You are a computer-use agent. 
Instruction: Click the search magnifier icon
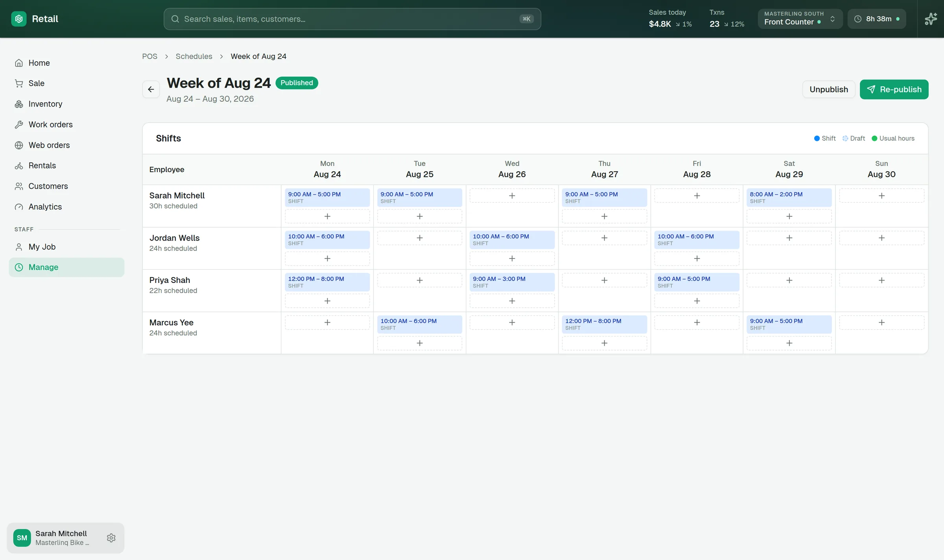[x=175, y=19]
